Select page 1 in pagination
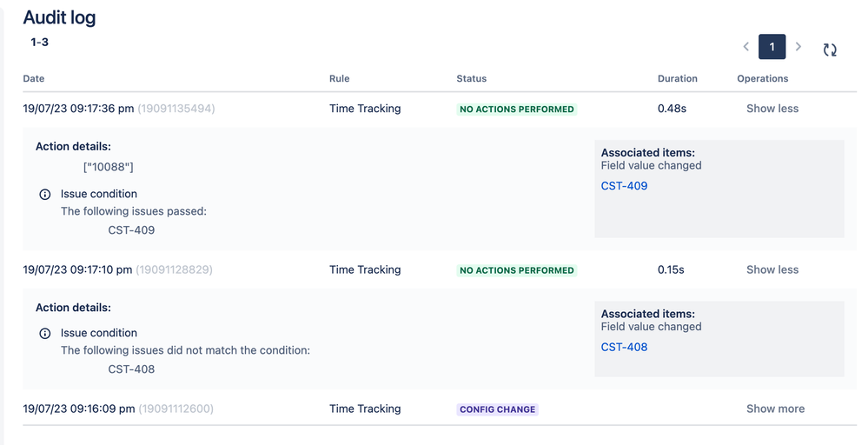The height and width of the screenshot is (445, 868). (772, 47)
